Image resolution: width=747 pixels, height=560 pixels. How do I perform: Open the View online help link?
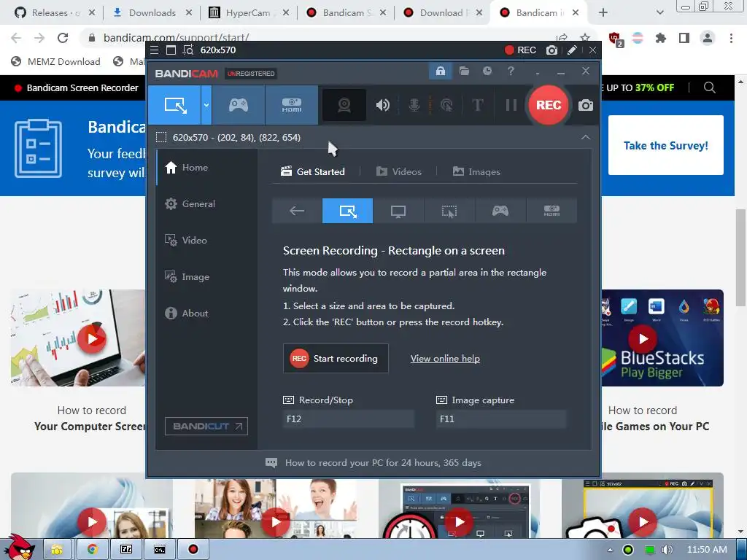pyautogui.click(x=445, y=359)
